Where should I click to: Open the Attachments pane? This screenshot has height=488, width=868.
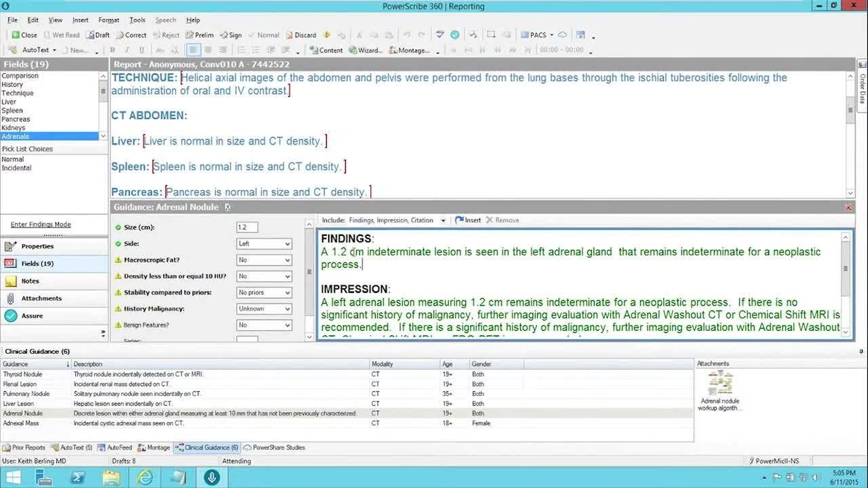tap(54, 298)
